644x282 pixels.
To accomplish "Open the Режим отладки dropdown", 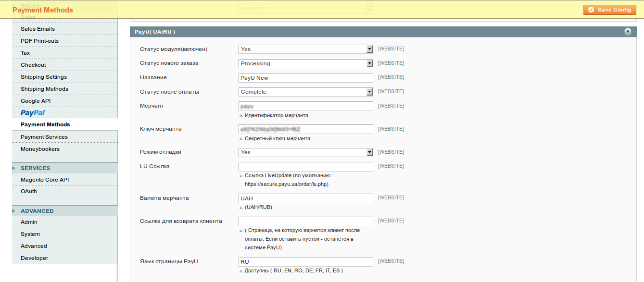I will pos(306,152).
